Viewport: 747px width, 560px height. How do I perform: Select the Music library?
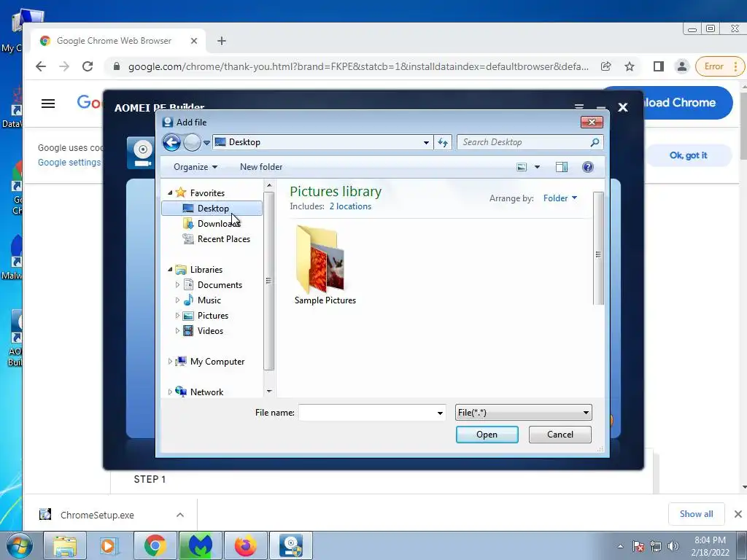point(209,300)
